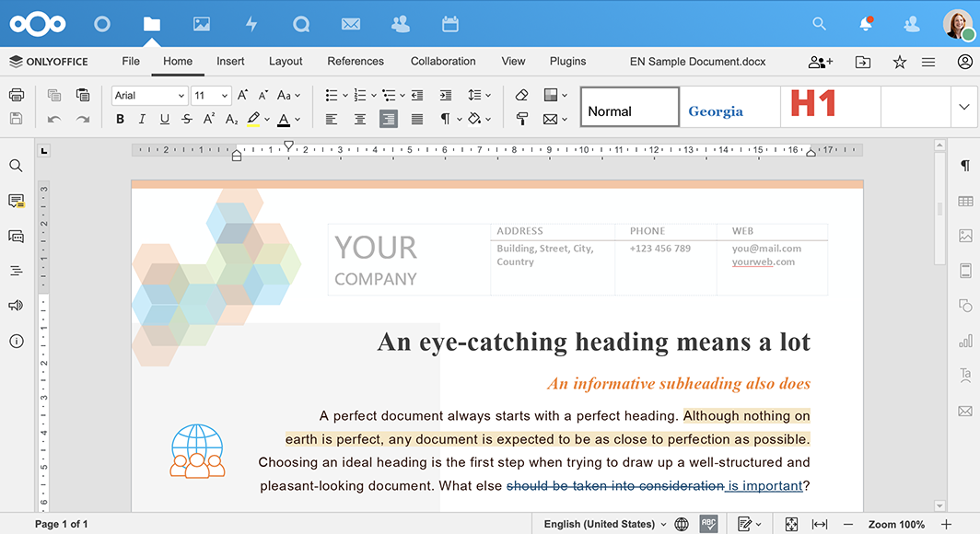Mark document as favorite with star icon
This screenshot has height=534, width=980.
coord(899,62)
